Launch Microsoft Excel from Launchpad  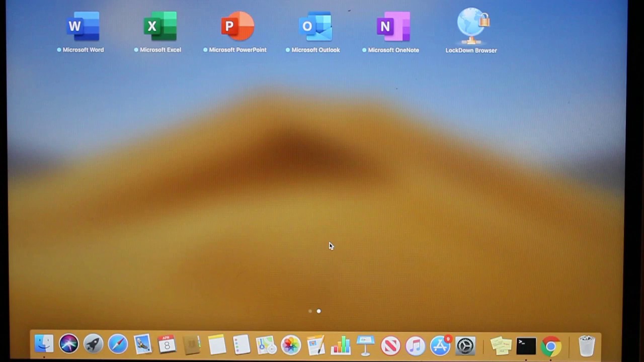coord(160,26)
